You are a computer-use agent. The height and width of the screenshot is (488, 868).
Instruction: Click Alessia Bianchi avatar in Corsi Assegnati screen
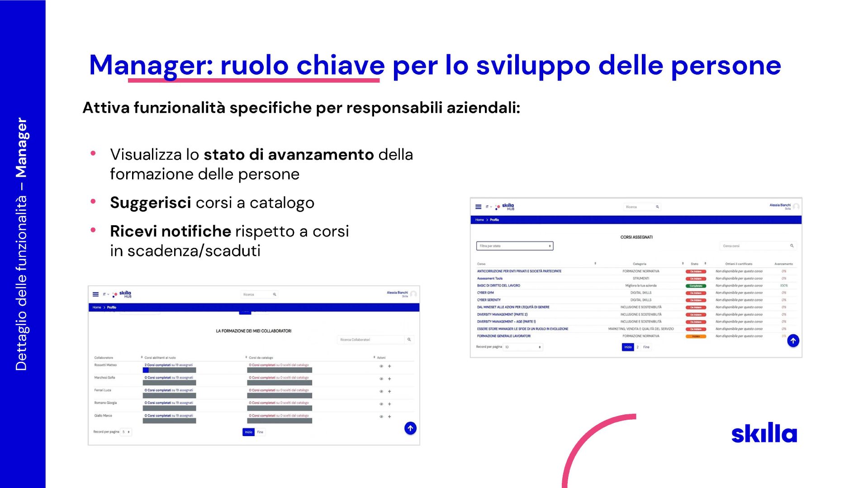pos(796,207)
